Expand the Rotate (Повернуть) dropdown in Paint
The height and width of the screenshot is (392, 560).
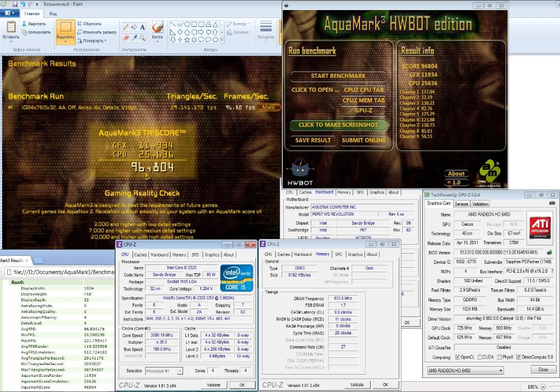click(106, 41)
